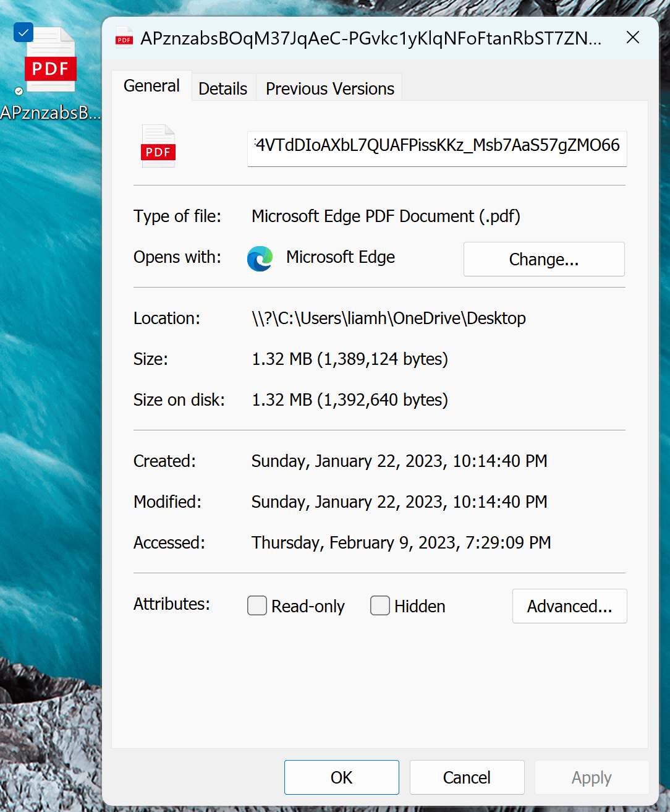Click the Type of file: label

tap(177, 216)
